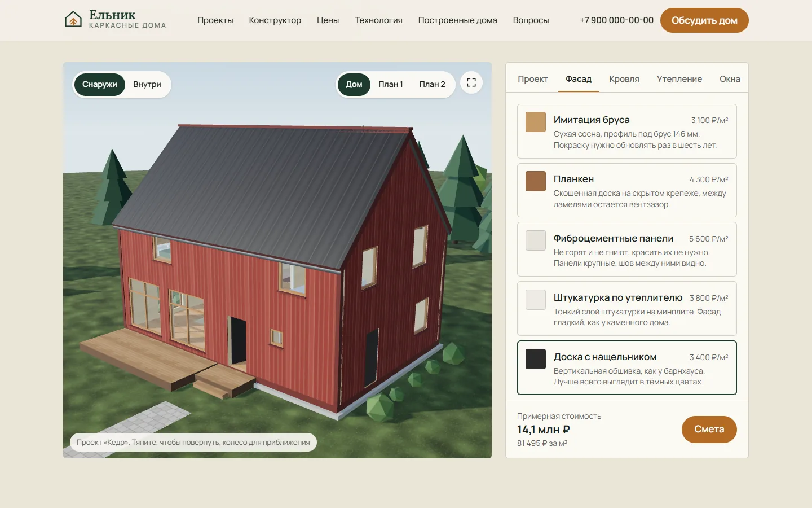This screenshot has width=812, height=508.
Task: Switch view to Снаружи
Action: [x=100, y=85]
